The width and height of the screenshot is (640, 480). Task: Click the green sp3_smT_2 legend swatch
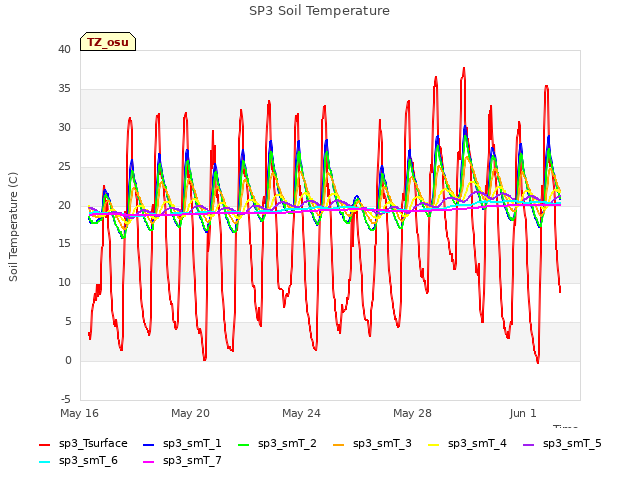(244, 444)
